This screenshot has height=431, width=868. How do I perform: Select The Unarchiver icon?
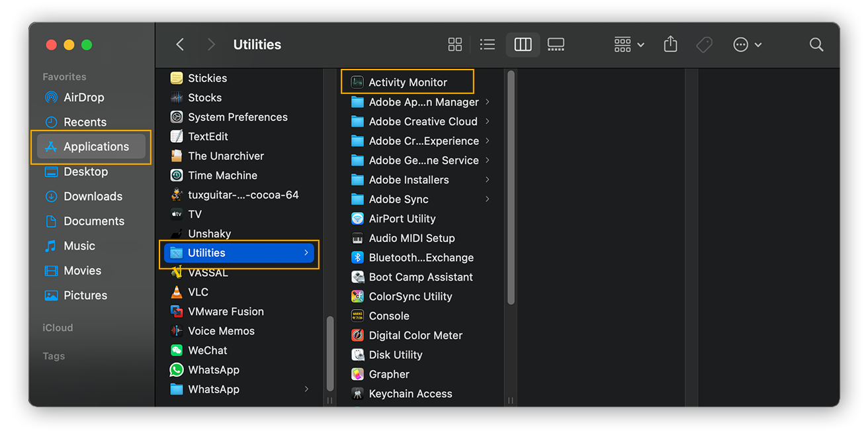177,156
